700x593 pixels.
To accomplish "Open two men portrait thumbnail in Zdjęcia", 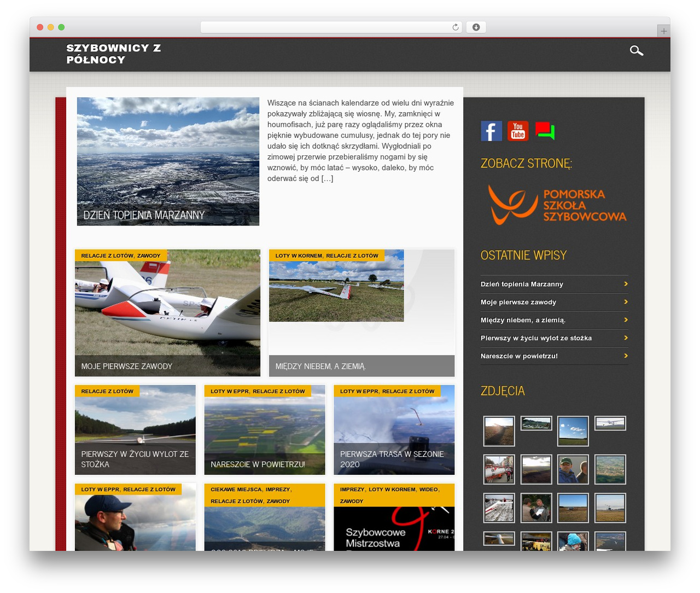I will (573, 469).
